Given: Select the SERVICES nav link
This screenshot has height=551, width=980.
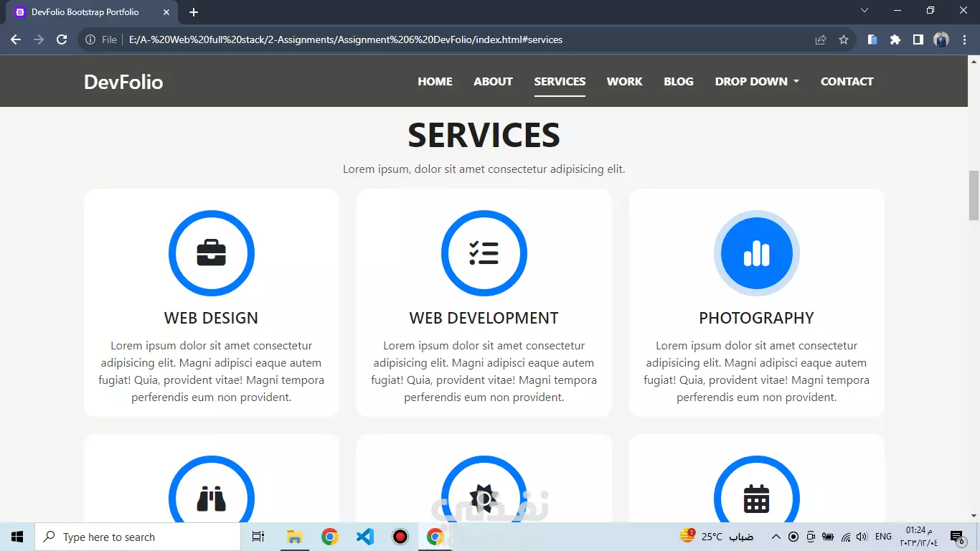Looking at the screenshot, I should tap(560, 81).
